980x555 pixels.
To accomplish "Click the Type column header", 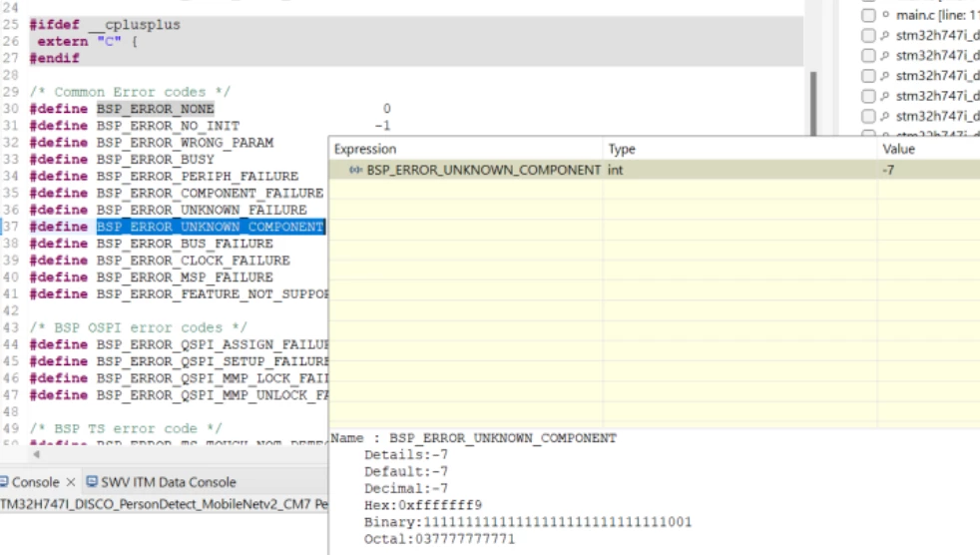I will point(740,149).
